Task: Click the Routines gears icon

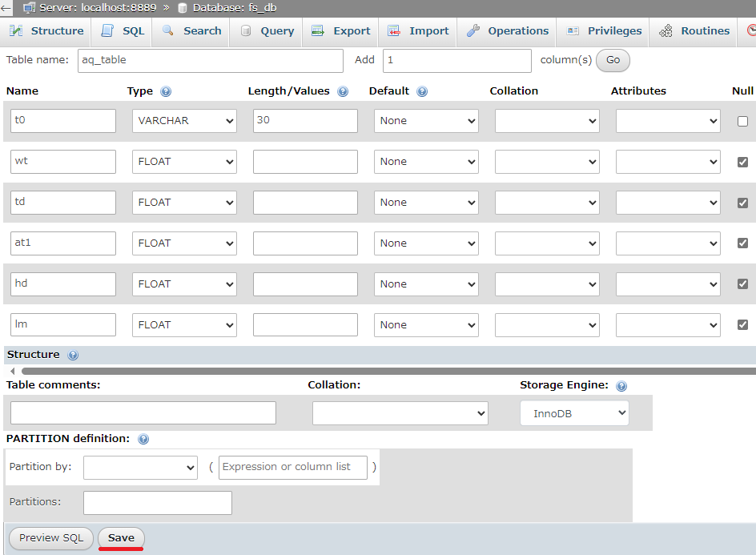Action: coord(666,31)
